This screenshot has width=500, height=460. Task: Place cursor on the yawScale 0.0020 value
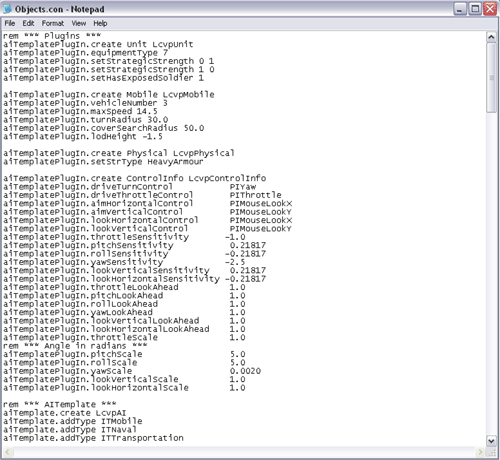(x=245, y=371)
